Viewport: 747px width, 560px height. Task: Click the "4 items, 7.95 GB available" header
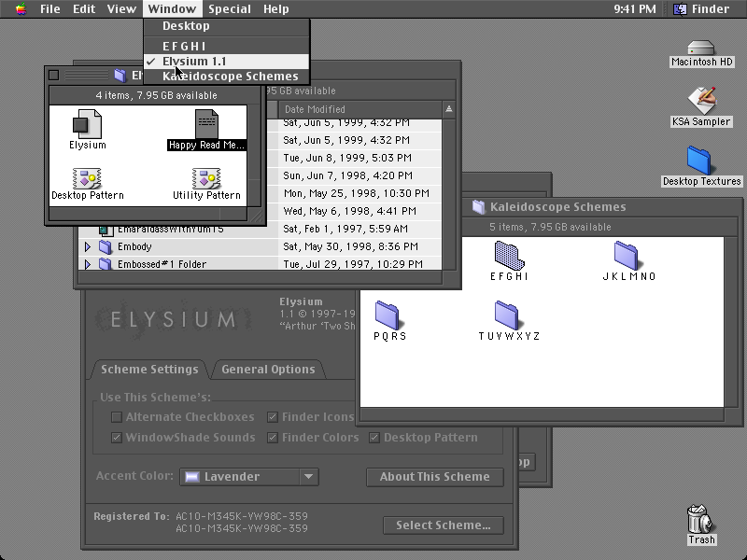coord(156,96)
